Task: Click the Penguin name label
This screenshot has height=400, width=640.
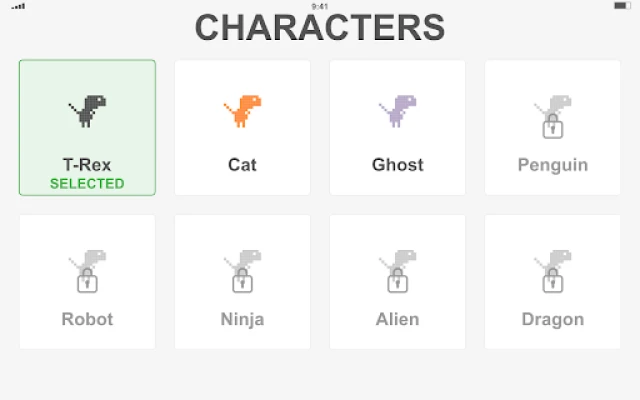Action: pyautogui.click(x=552, y=165)
